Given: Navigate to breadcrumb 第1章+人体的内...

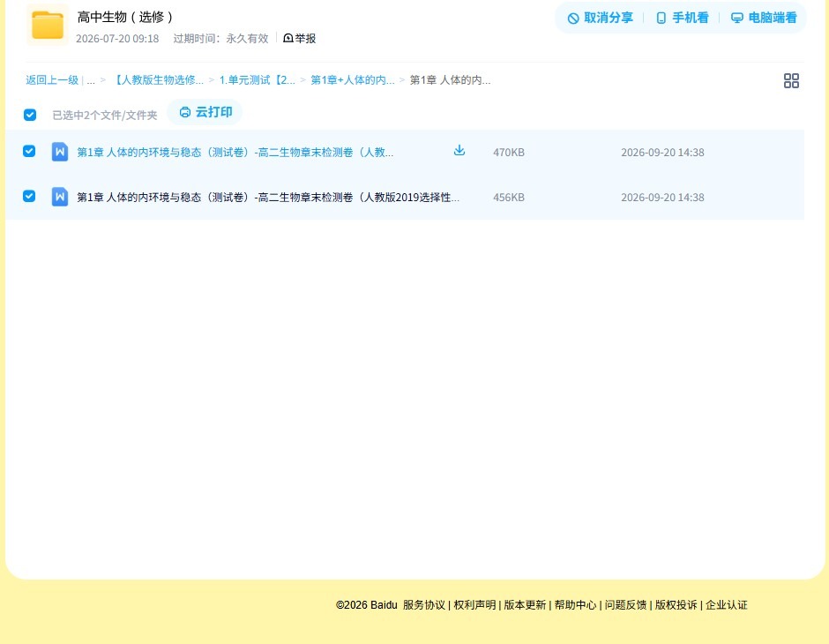Looking at the screenshot, I should tap(352, 80).
